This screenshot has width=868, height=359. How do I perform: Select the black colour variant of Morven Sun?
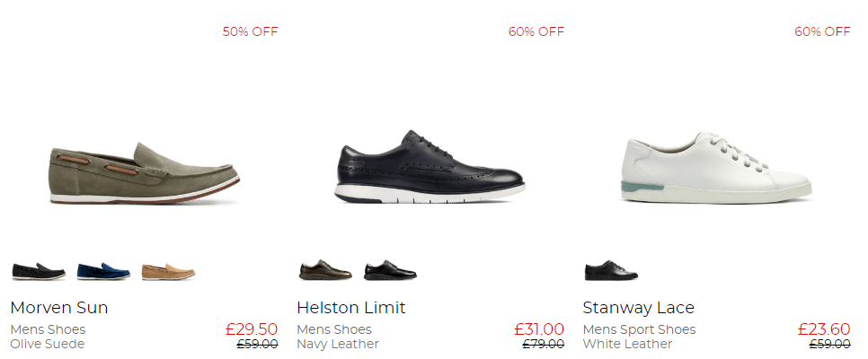[x=39, y=271]
